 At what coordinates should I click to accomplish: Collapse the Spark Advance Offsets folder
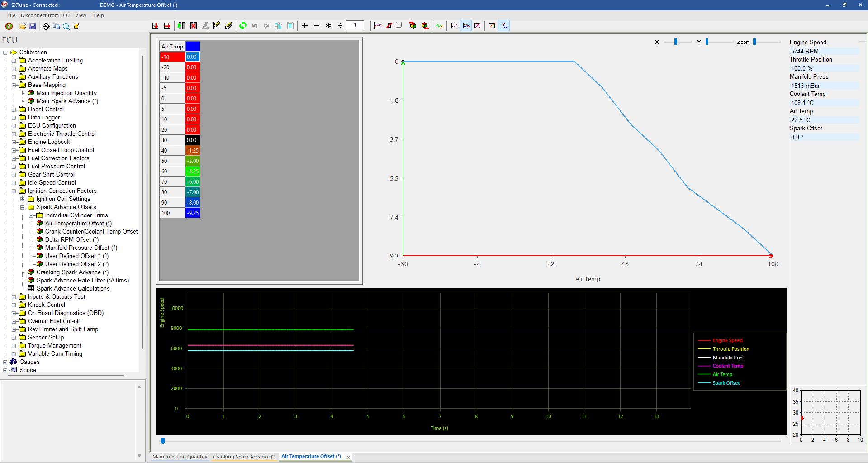pos(23,207)
